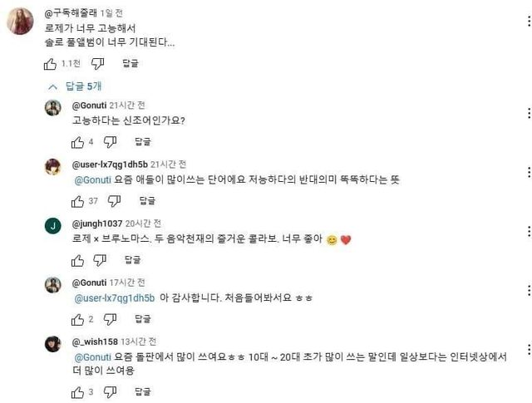The image size is (532, 403).
Task: Open options menu for @user-lx7qg1dh5b's reply
Action: click(529, 172)
